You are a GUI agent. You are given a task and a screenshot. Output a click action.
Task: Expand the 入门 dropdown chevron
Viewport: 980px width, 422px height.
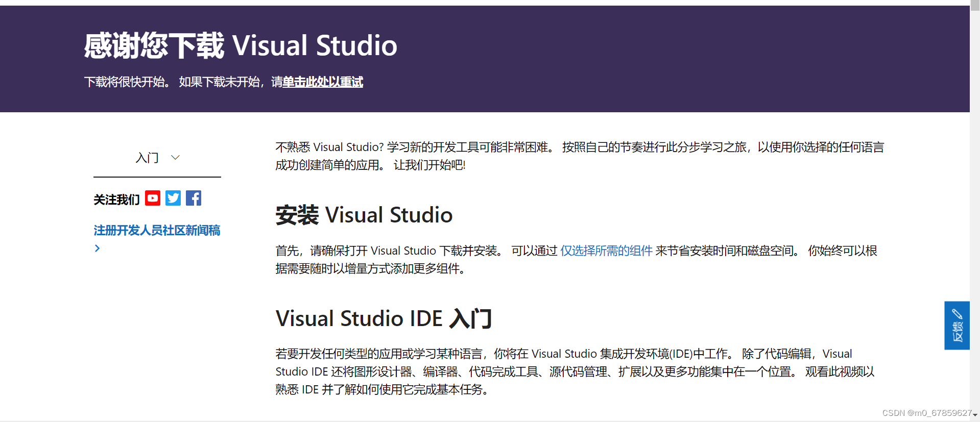point(175,158)
